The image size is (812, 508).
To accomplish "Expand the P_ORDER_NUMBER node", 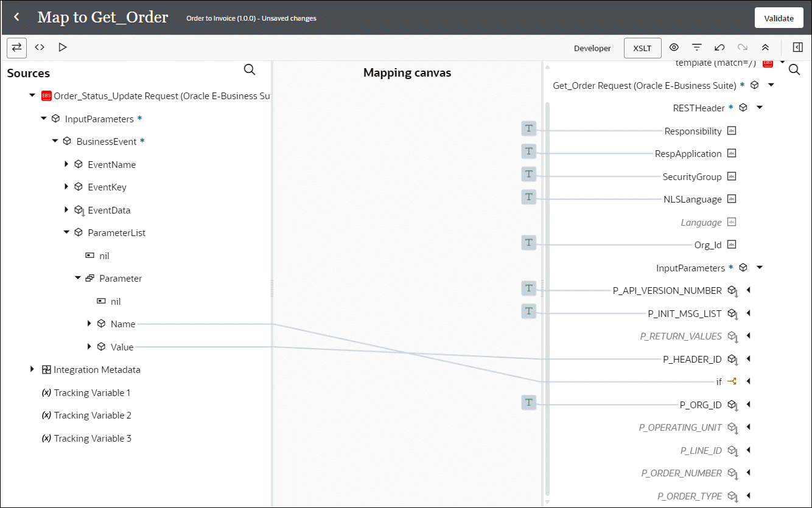I will point(748,473).
